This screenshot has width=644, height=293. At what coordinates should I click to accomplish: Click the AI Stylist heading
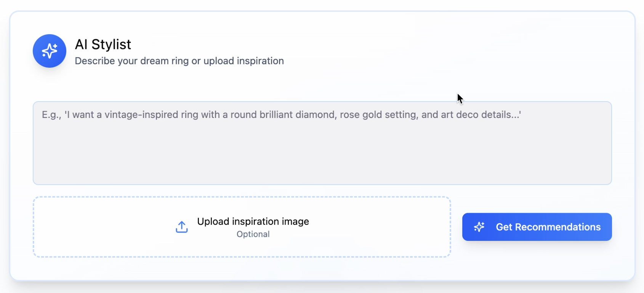click(103, 45)
